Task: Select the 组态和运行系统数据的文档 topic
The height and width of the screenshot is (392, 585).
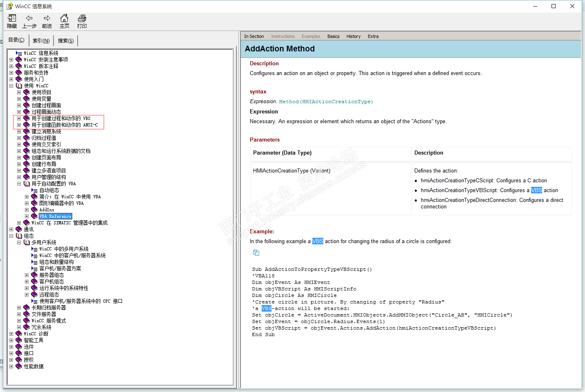Action: click(x=61, y=151)
